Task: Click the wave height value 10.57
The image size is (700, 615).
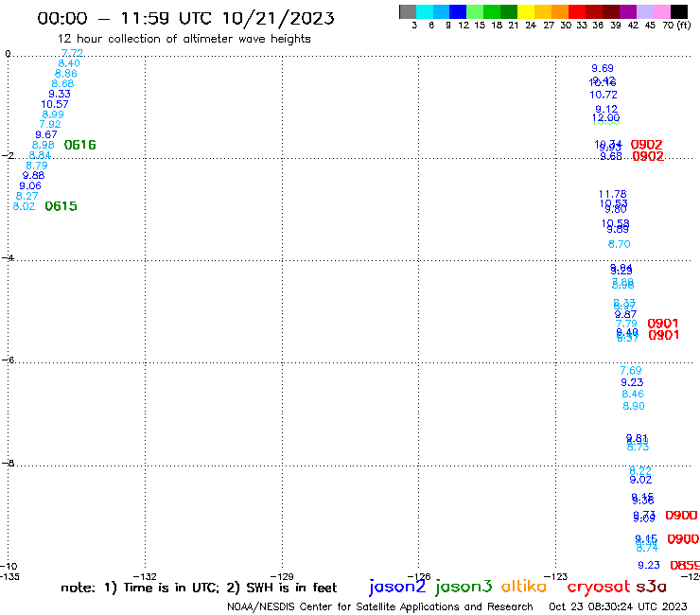Action: (x=55, y=104)
